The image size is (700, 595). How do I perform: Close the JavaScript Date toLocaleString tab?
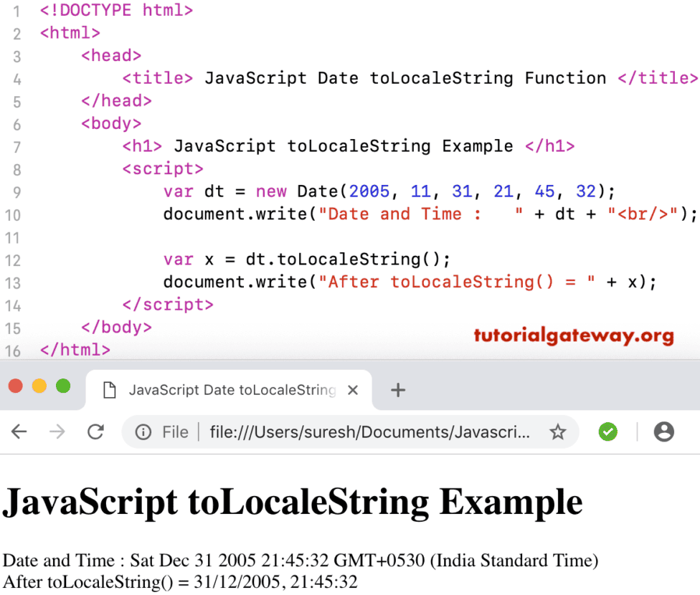click(x=352, y=389)
